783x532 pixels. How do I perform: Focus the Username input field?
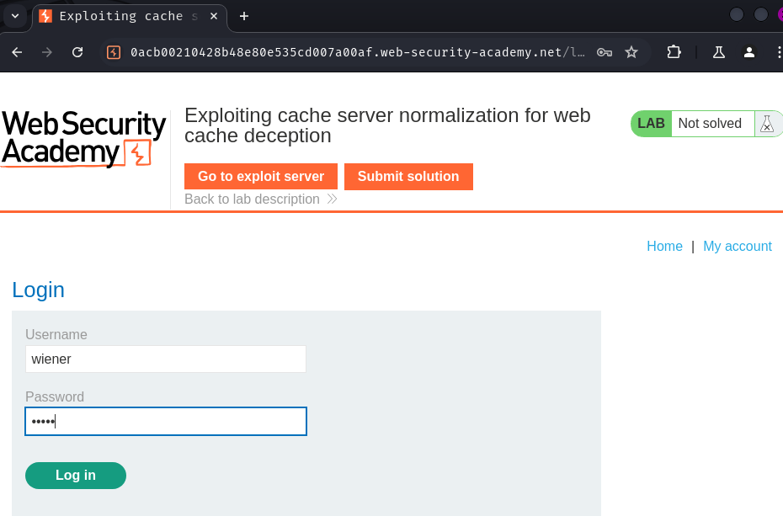click(166, 359)
